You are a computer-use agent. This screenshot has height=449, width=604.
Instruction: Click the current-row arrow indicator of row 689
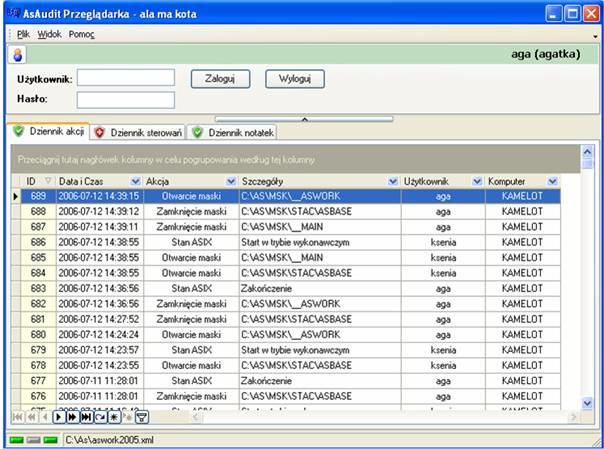tap(15, 196)
